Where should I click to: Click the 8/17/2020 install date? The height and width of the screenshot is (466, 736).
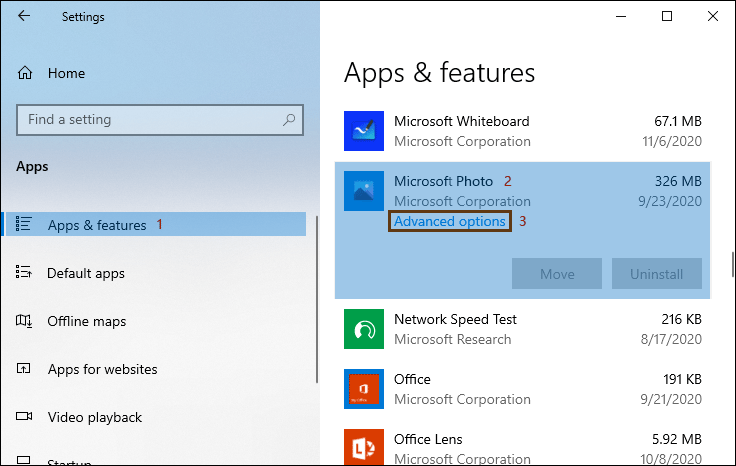coord(671,340)
